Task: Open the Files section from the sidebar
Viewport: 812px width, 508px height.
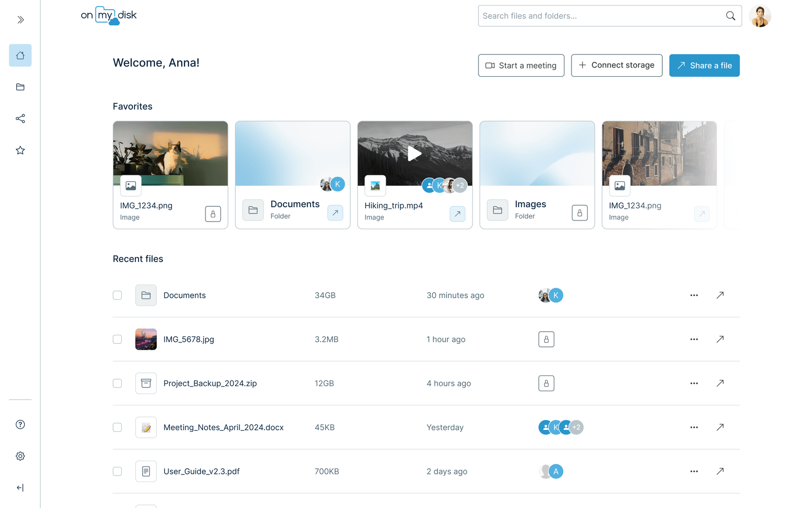Action: (20, 87)
